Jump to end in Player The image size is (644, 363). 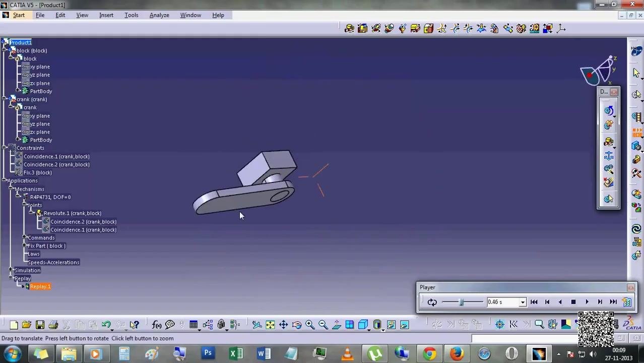(x=613, y=302)
